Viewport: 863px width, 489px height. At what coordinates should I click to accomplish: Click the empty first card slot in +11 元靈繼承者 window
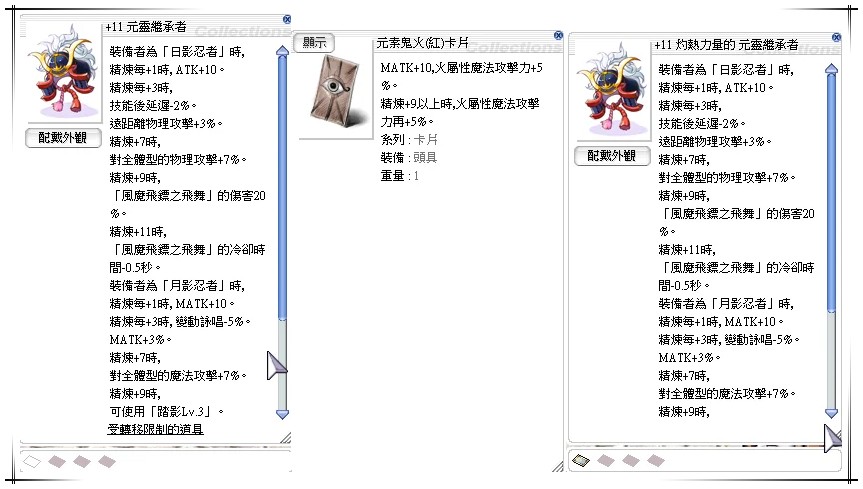coord(32,461)
